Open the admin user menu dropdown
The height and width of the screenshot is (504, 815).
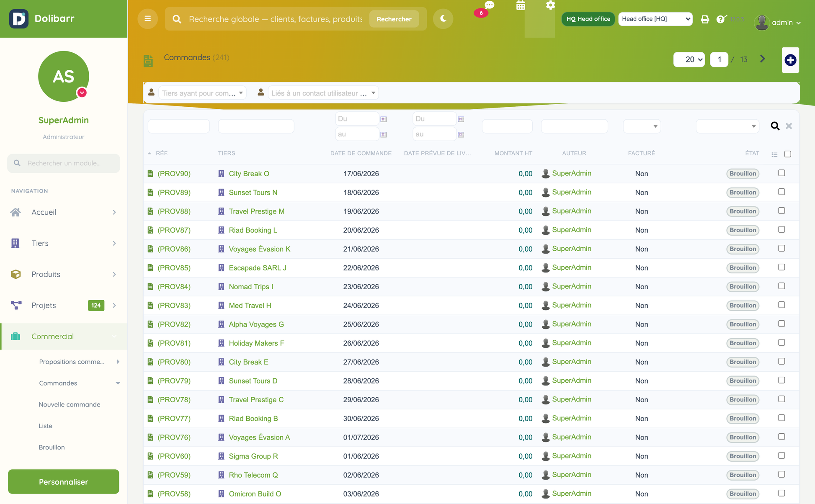click(778, 22)
